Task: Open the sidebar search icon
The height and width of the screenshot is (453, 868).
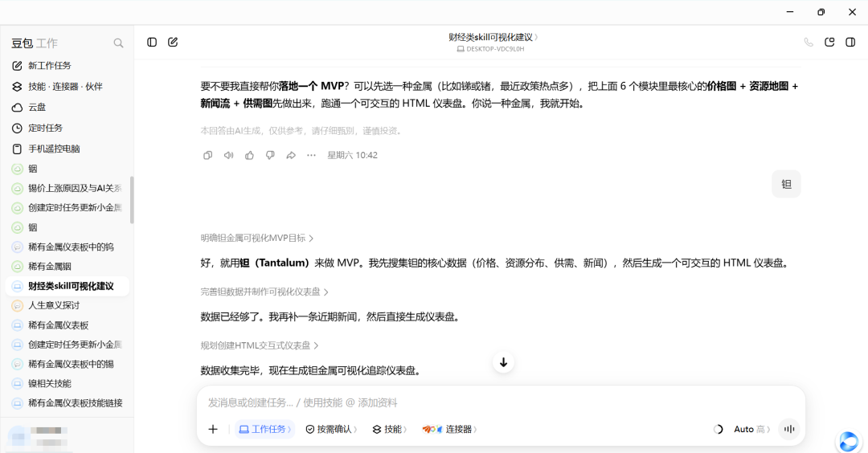Action: [x=118, y=43]
